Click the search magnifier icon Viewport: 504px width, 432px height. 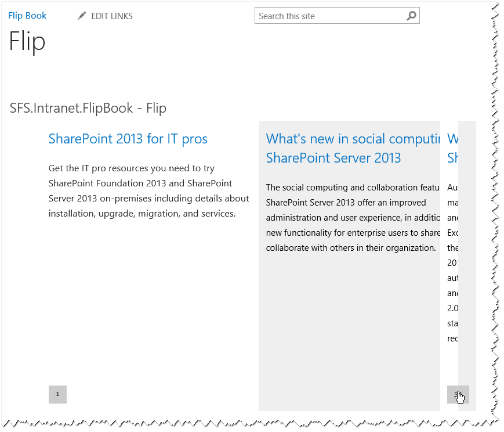coord(411,16)
